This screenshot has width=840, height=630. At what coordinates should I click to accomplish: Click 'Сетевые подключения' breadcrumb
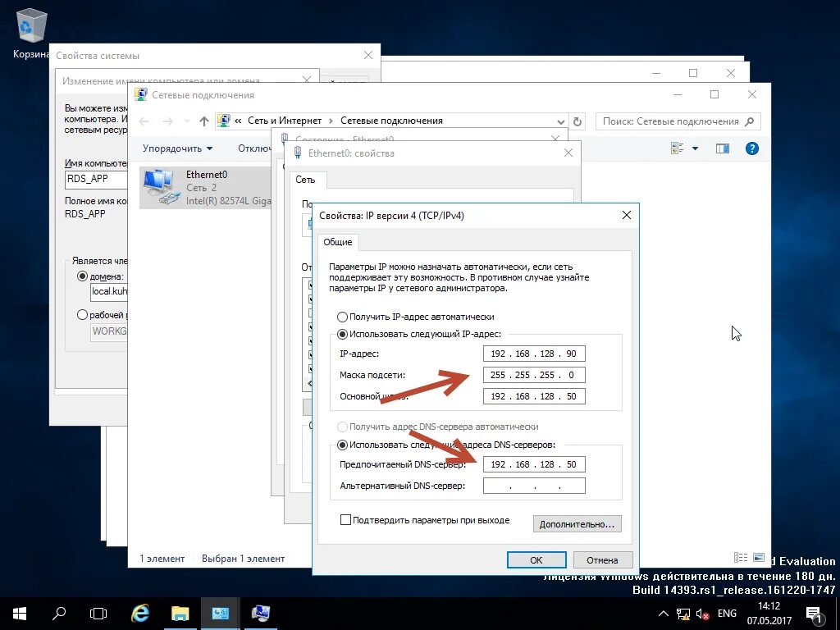tap(391, 121)
